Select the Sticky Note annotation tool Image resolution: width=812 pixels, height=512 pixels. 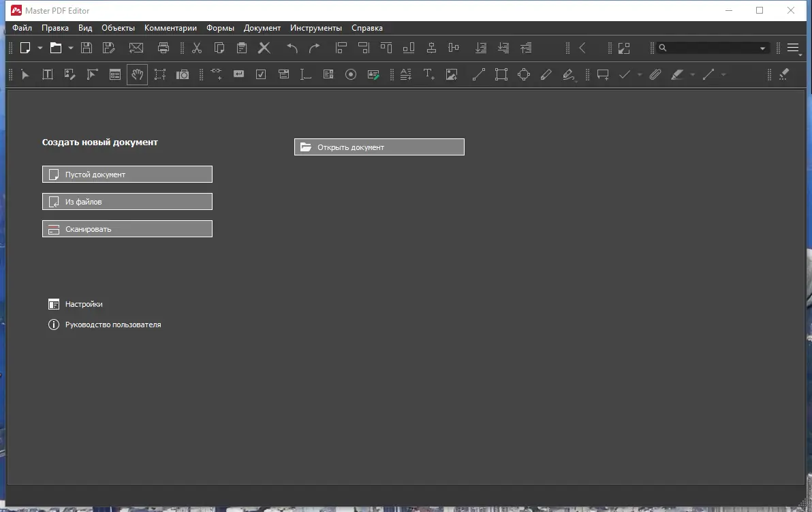point(602,74)
